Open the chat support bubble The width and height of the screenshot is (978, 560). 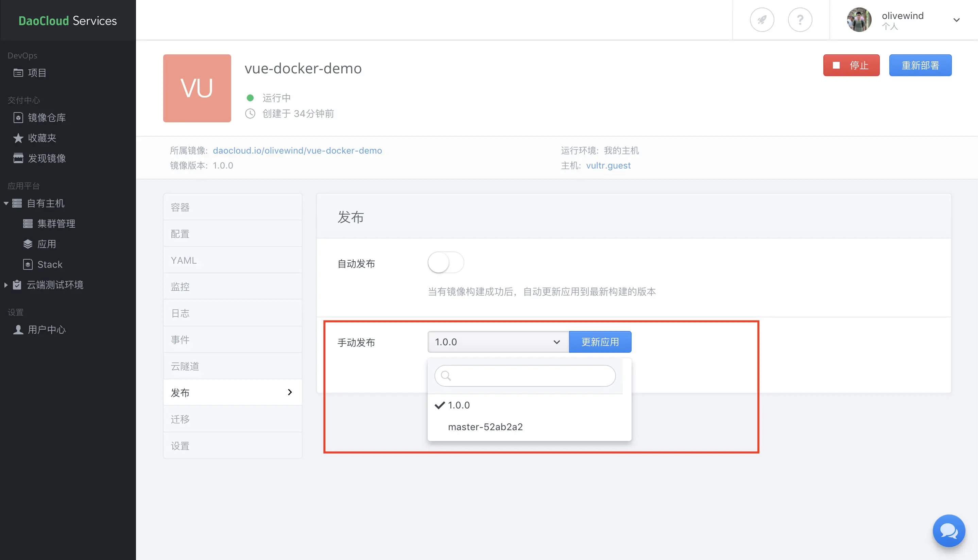click(949, 531)
